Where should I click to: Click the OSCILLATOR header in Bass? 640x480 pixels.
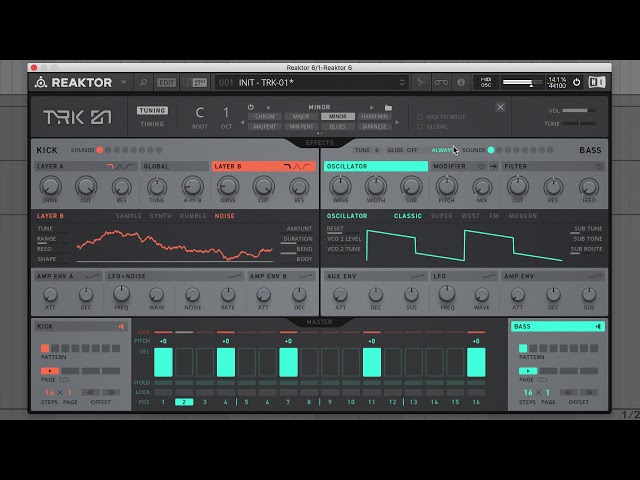coord(376,167)
